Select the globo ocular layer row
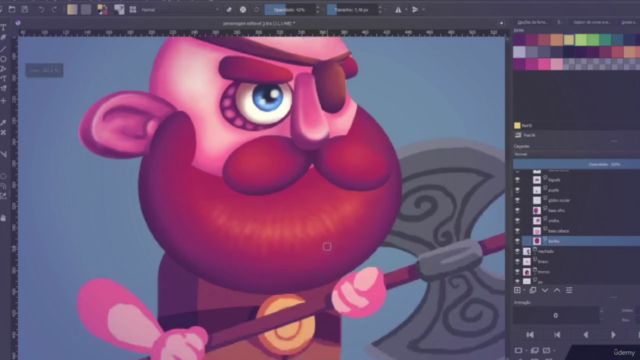The height and width of the screenshot is (360, 640). [x=580, y=200]
